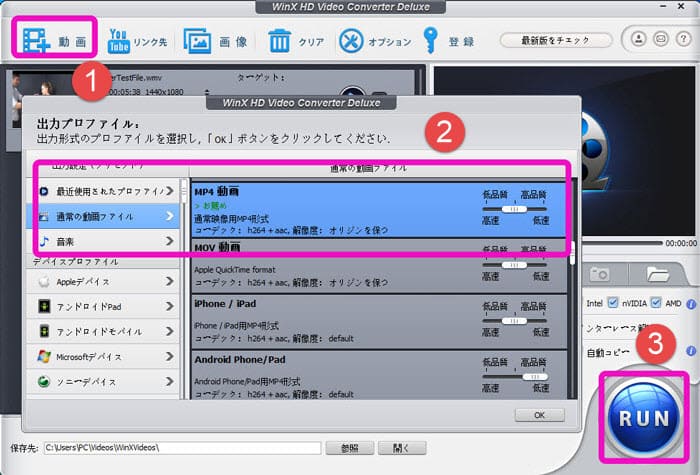This screenshot has height=475, width=700.
Task: Click OK in the output profile dialog
Action: (539, 415)
